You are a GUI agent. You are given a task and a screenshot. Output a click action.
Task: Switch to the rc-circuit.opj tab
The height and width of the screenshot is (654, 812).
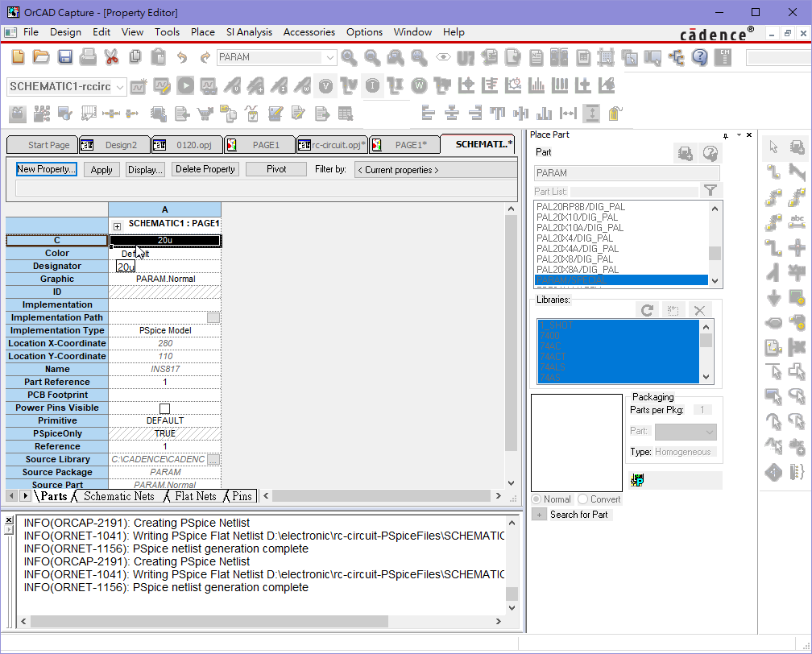coord(333,145)
